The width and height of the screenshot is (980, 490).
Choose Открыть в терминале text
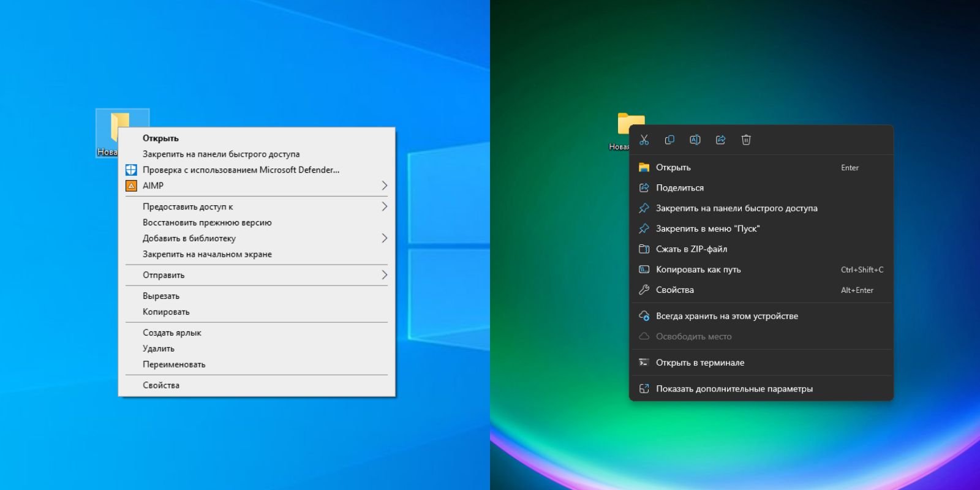point(700,363)
